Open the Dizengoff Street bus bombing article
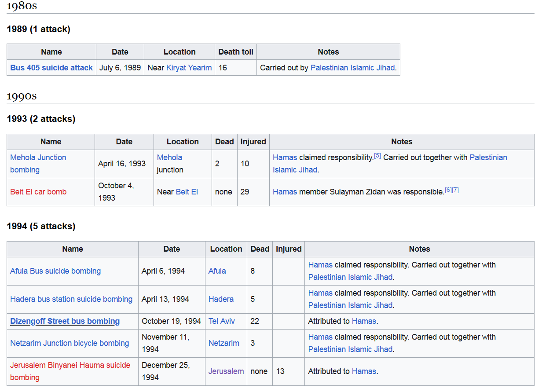Viewport: 542px width, 392px height. (x=65, y=321)
